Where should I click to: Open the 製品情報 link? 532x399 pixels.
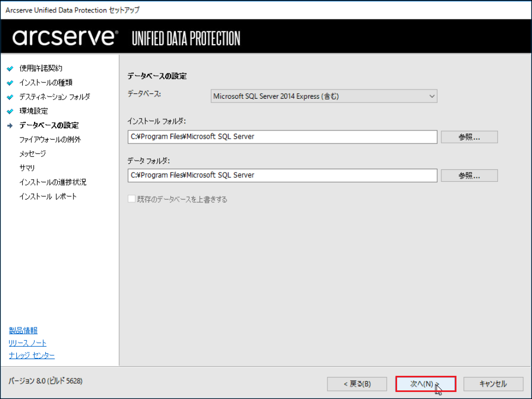[x=23, y=331]
